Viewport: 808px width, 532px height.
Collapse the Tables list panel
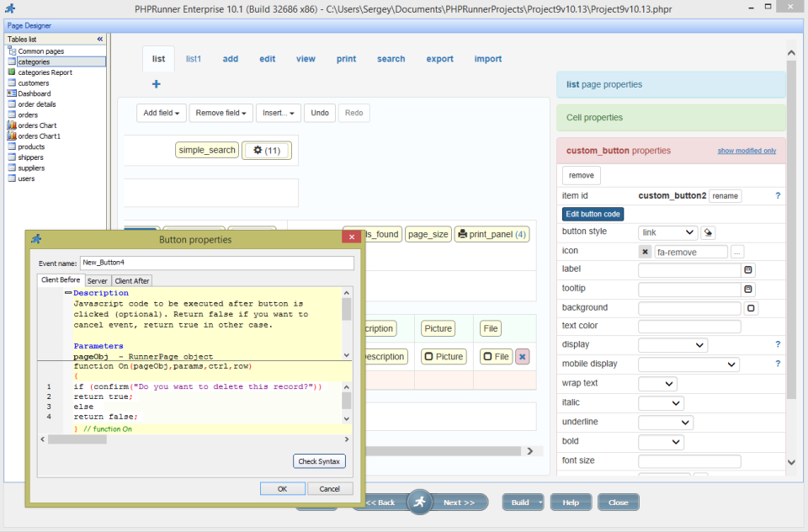[100, 40]
